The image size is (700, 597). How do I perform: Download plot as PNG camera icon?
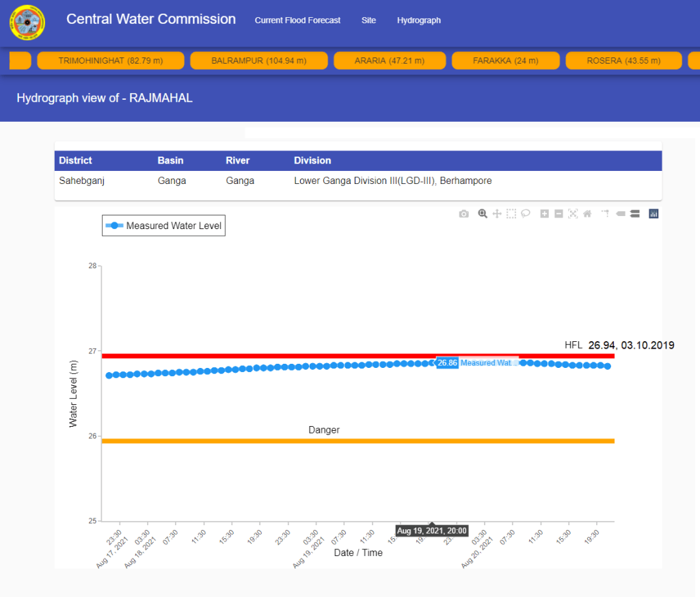464,214
